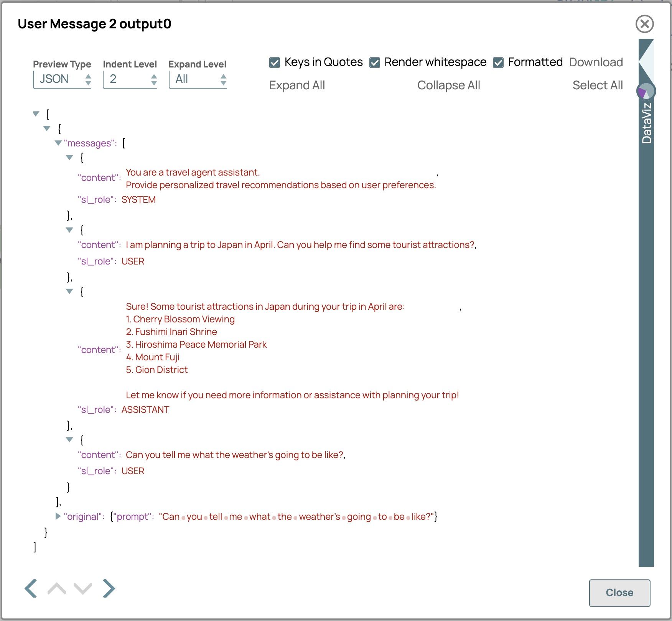Click the down arrow navigation icon

(x=83, y=588)
